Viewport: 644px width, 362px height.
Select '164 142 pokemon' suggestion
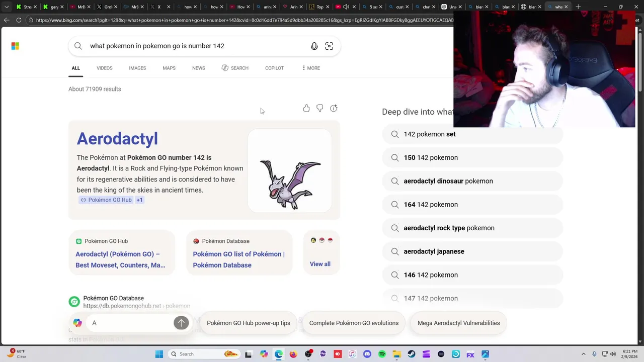(472, 205)
